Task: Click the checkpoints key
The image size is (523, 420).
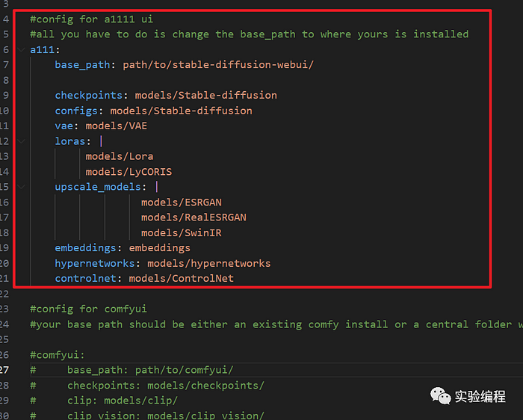Action: 88,96
